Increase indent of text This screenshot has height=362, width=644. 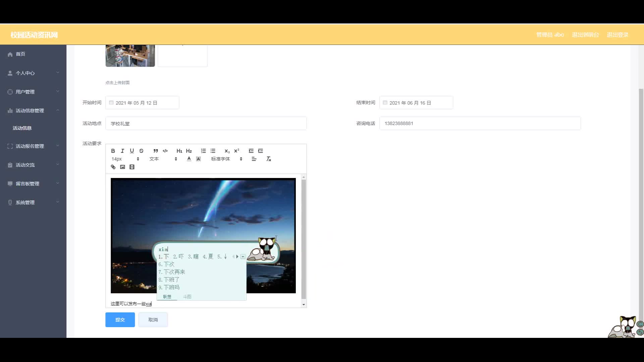261,151
